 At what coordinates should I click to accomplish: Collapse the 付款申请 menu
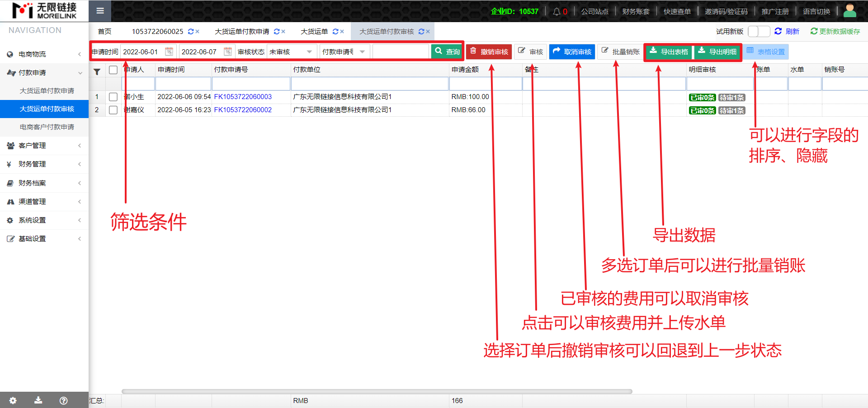(x=80, y=73)
